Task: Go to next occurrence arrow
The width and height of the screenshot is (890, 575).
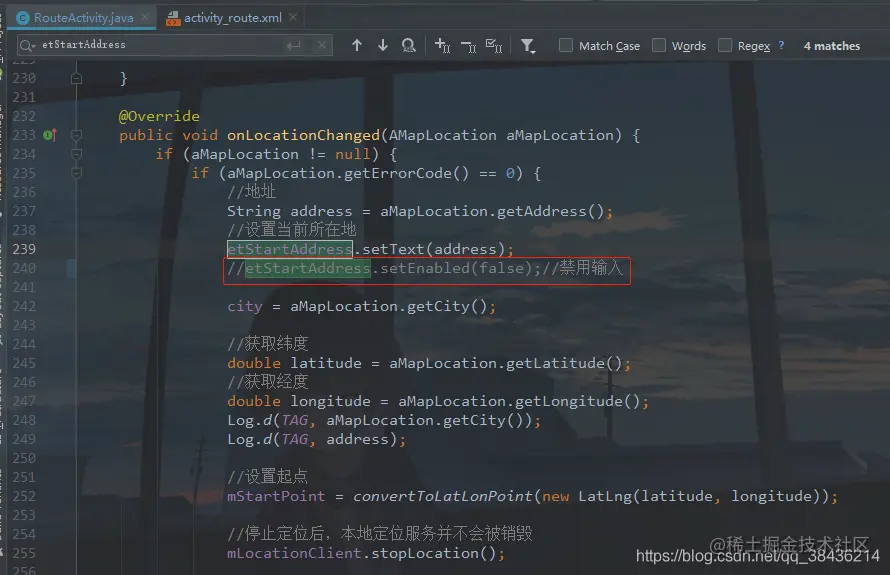Action: 383,45
